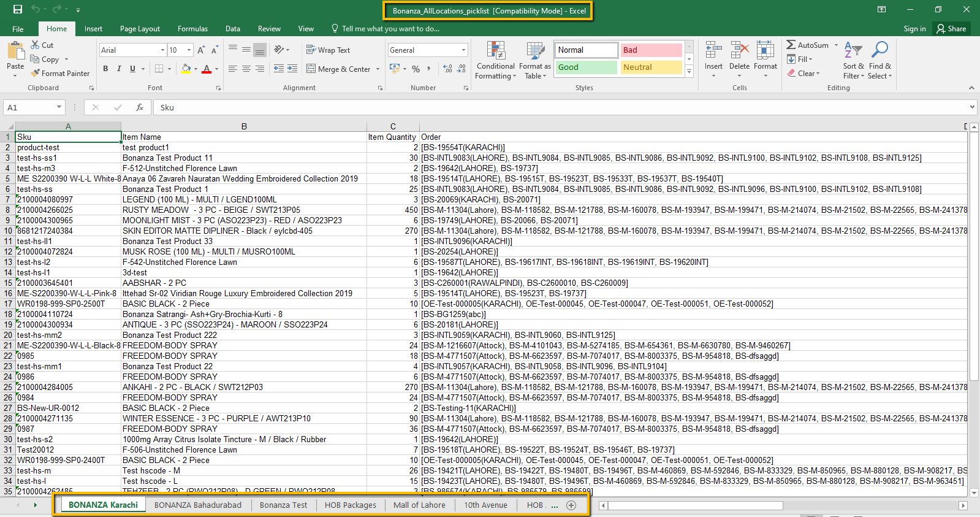
Task: Click the Format Painter brush icon
Action: point(36,73)
